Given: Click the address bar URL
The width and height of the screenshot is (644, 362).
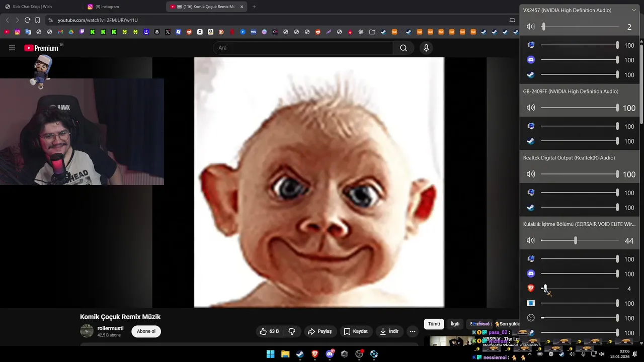Looking at the screenshot, I should pos(98,20).
